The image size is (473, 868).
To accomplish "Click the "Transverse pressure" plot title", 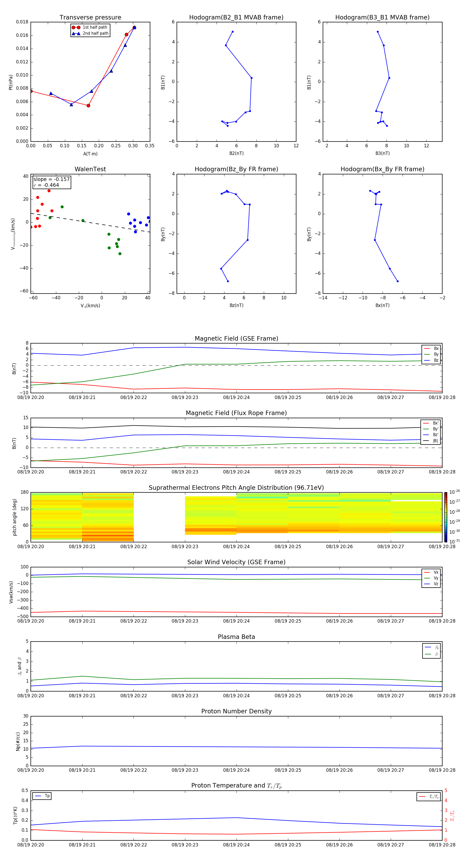I will point(90,18).
